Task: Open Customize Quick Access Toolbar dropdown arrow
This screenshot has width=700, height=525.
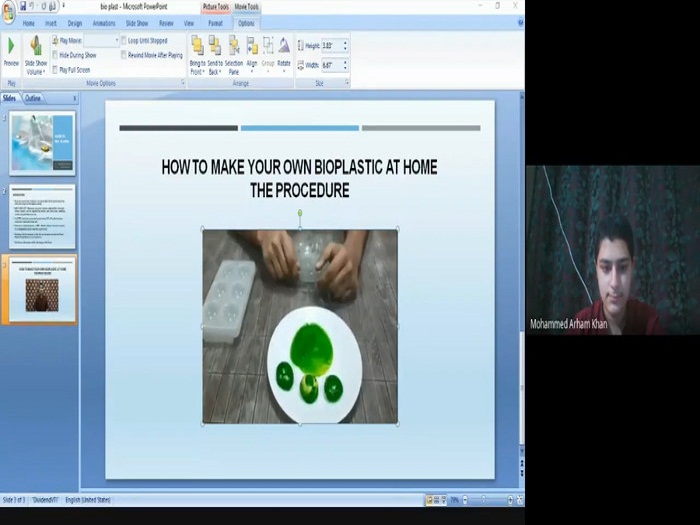Action: click(x=63, y=6)
